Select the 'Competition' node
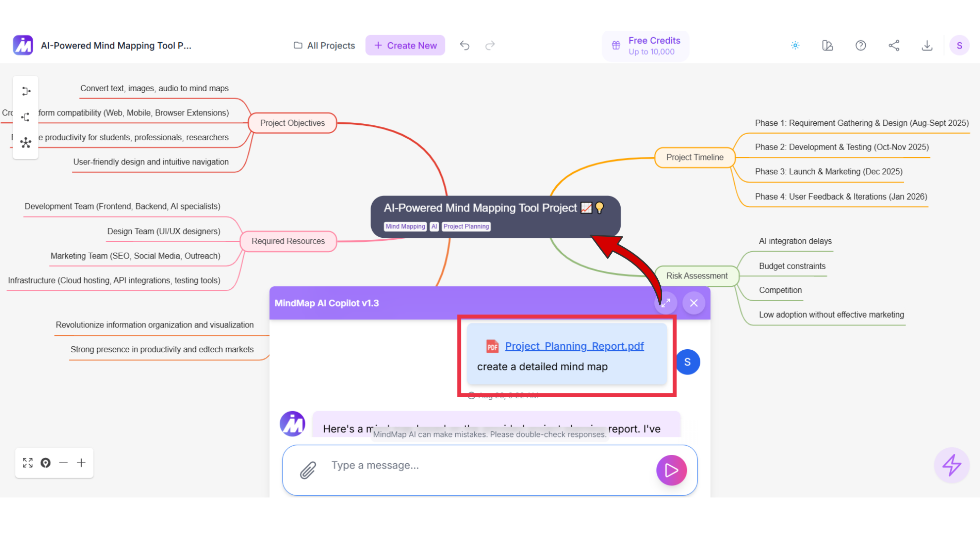The image size is (980, 535). (781, 290)
